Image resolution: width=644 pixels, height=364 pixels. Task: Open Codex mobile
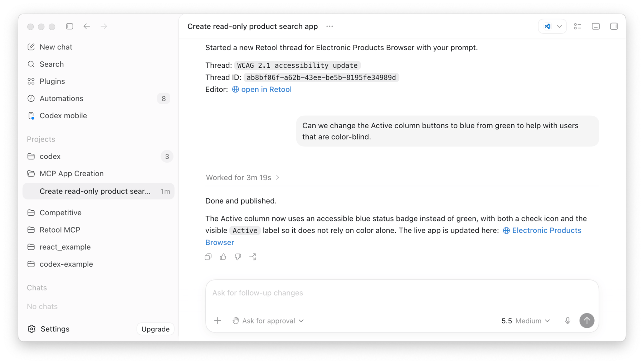(98, 116)
